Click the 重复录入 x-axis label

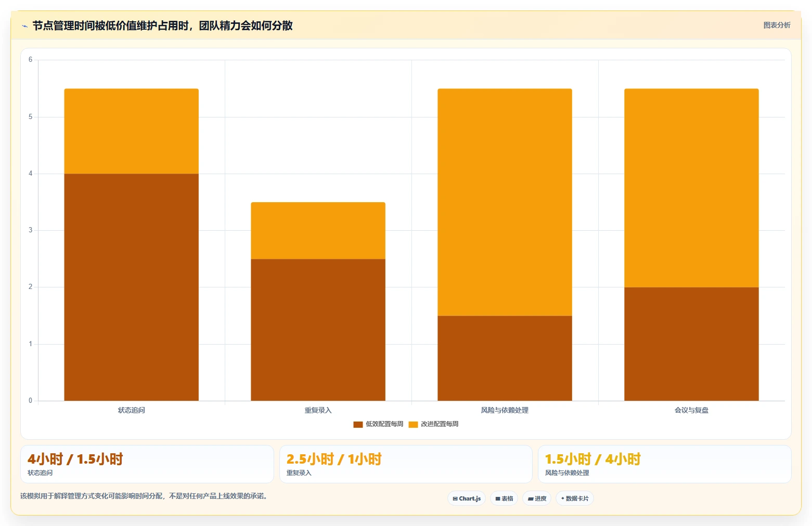[x=318, y=410]
